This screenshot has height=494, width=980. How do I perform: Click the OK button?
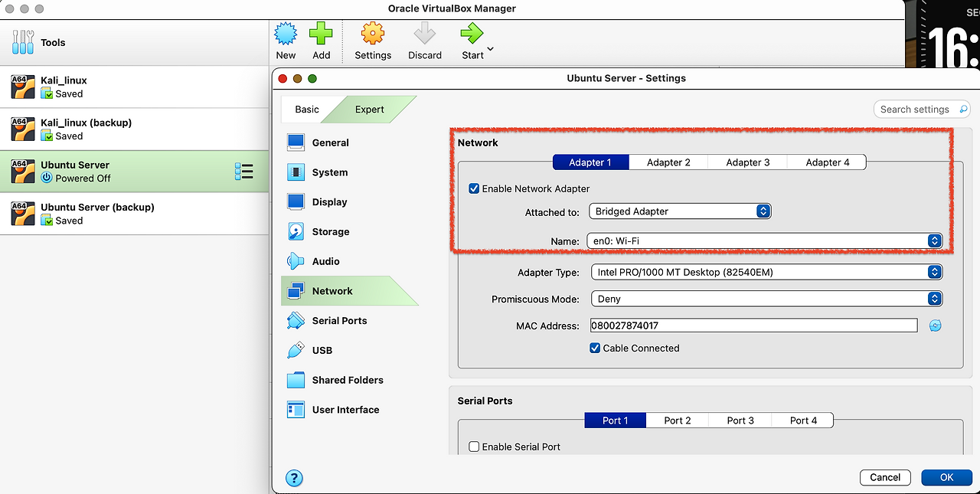click(946, 477)
